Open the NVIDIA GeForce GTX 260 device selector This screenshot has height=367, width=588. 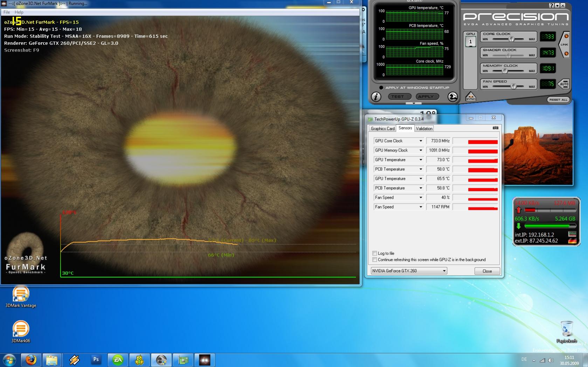409,271
